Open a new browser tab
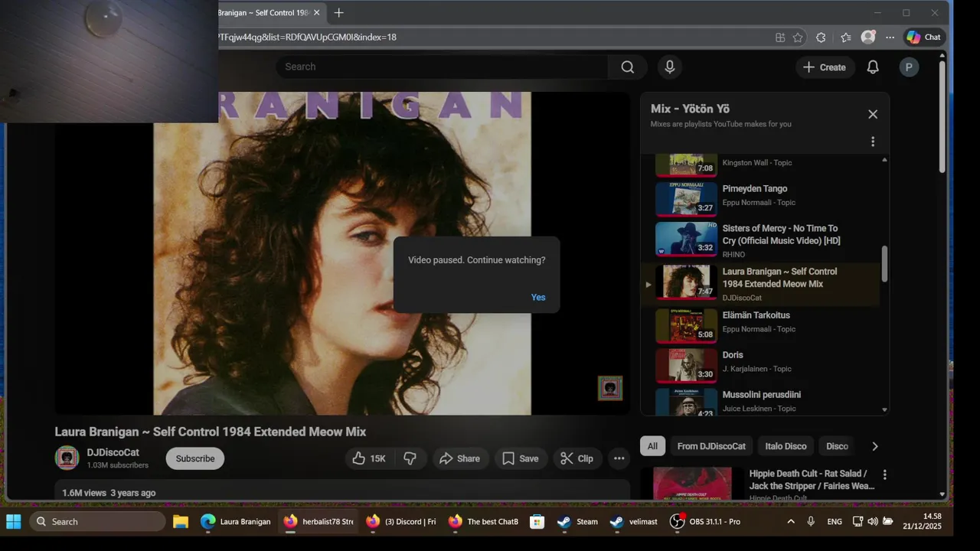Screen dimensions: 980x551 coord(338,12)
